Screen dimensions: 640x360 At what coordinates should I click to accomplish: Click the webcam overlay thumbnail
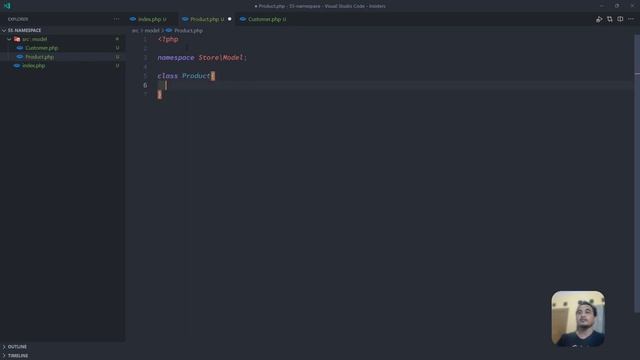click(x=578, y=318)
